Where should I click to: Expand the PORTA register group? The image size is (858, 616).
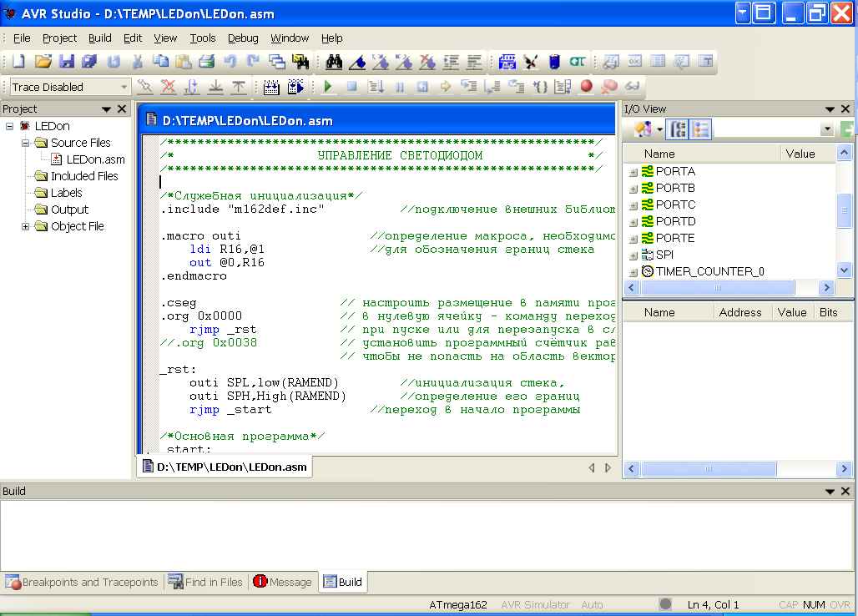coord(633,172)
